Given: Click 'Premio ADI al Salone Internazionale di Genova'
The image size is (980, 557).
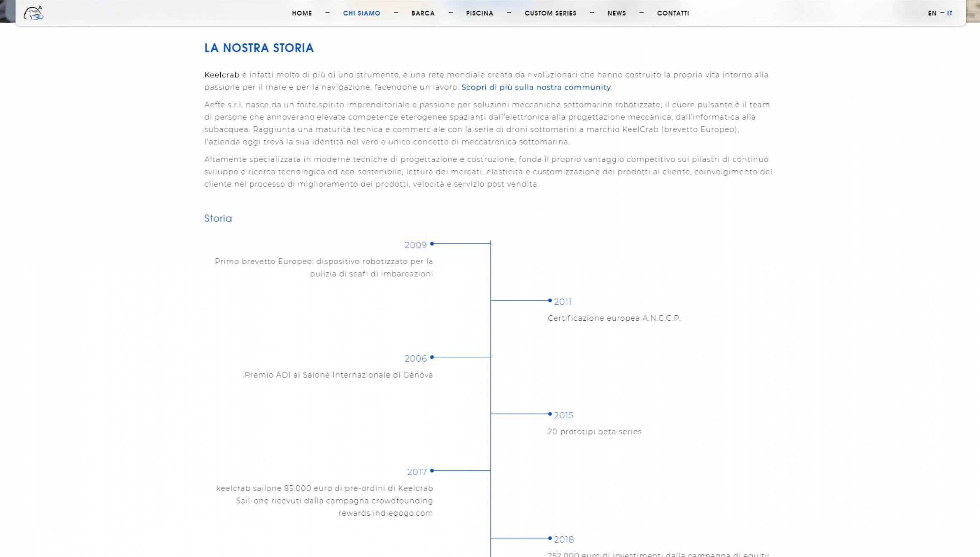Looking at the screenshot, I should tap(339, 375).
